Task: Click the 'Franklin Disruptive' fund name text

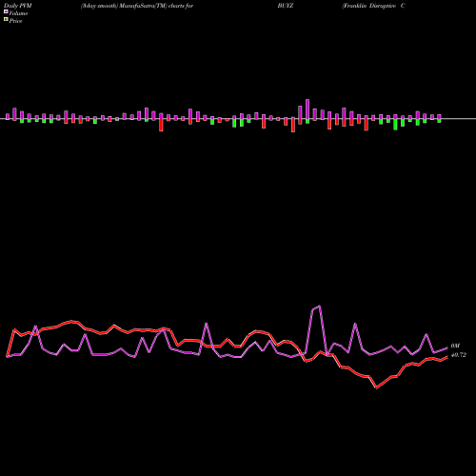Action: tap(369, 6)
